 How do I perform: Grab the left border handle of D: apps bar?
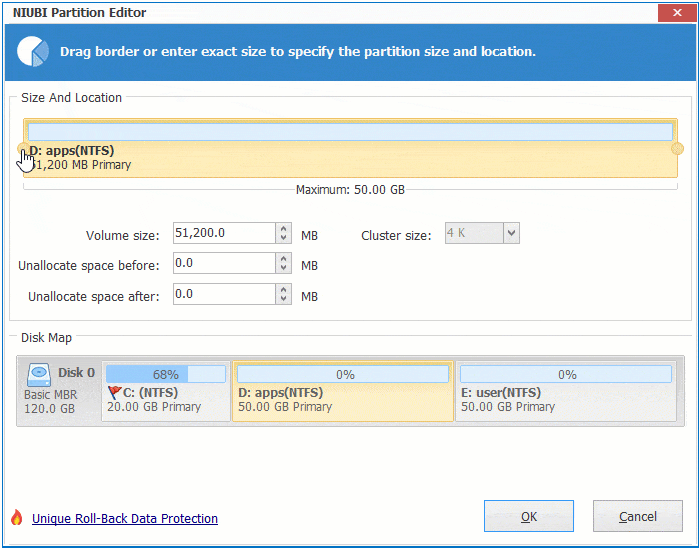tap(23, 149)
